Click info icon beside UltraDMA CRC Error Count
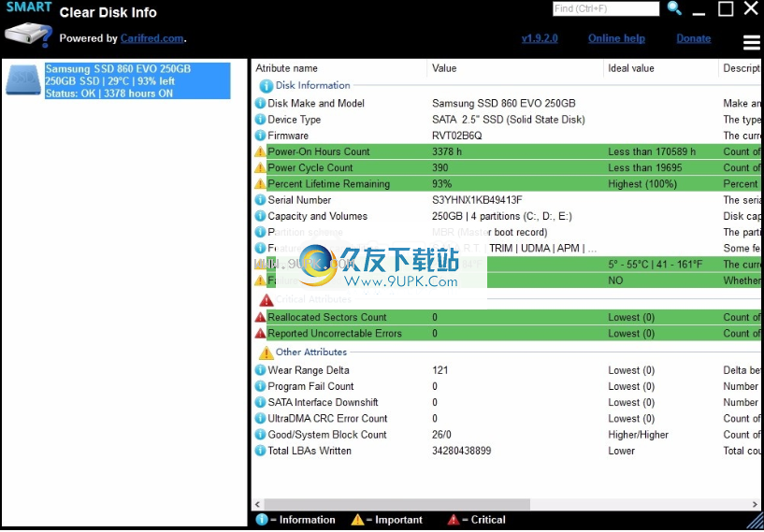Image resolution: width=764 pixels, height=532 pixels. (x=261, y=419)
